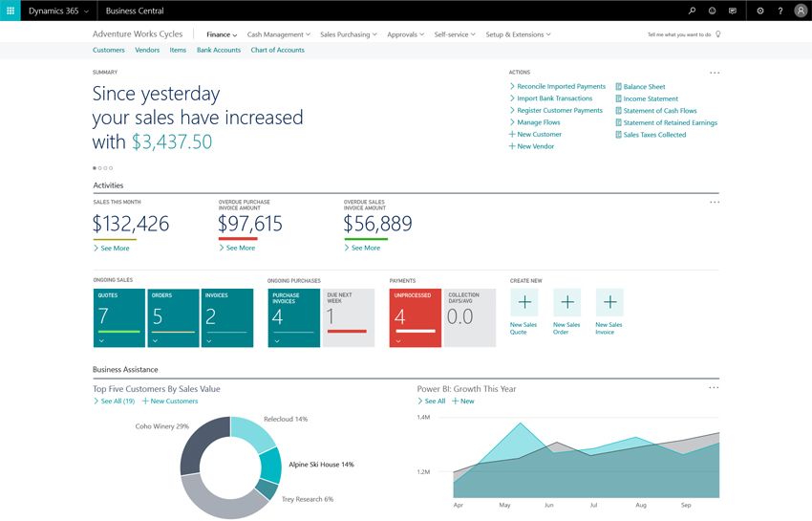Open the Balance Sheet report
The height and width of the screenshot is (521, 812).
(x=640, y=87)
